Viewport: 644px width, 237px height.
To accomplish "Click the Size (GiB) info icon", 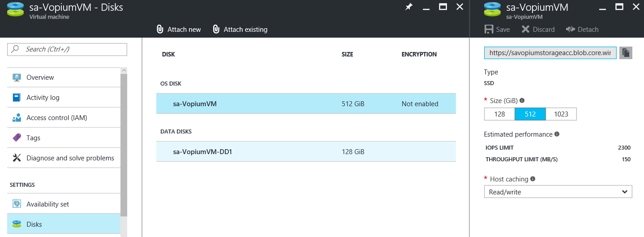I will (x=522, y=101).
